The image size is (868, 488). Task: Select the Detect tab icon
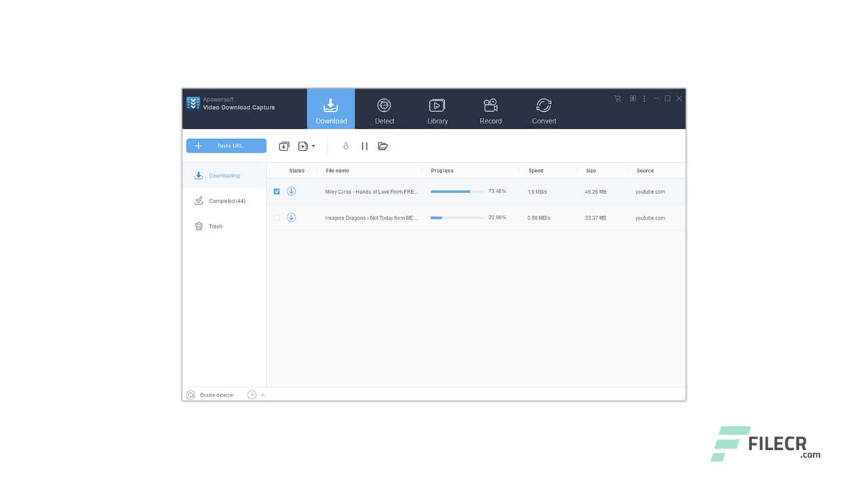point(384,105)
